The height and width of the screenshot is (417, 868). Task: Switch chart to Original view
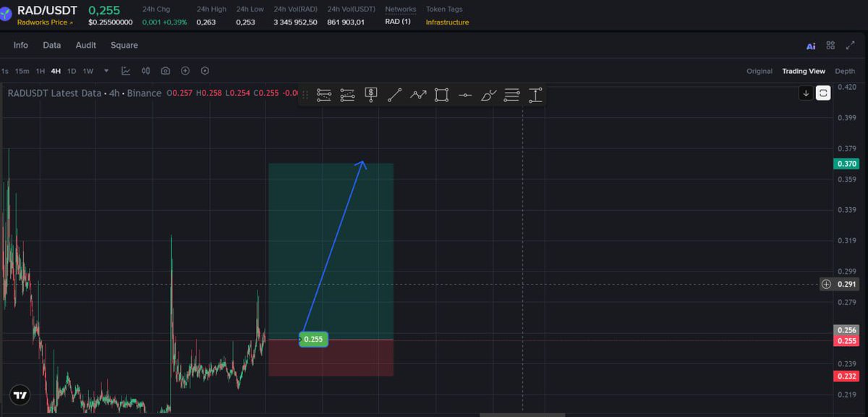pos(759,71)
